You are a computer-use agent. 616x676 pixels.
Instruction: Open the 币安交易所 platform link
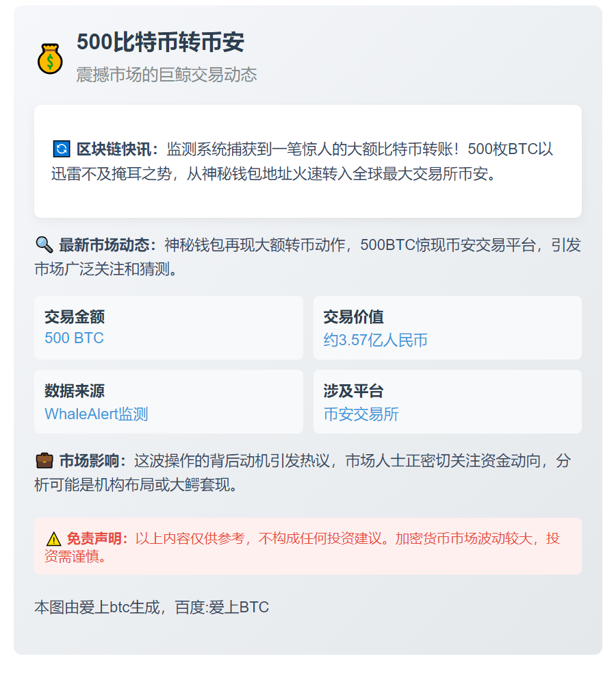coord(361,414)
